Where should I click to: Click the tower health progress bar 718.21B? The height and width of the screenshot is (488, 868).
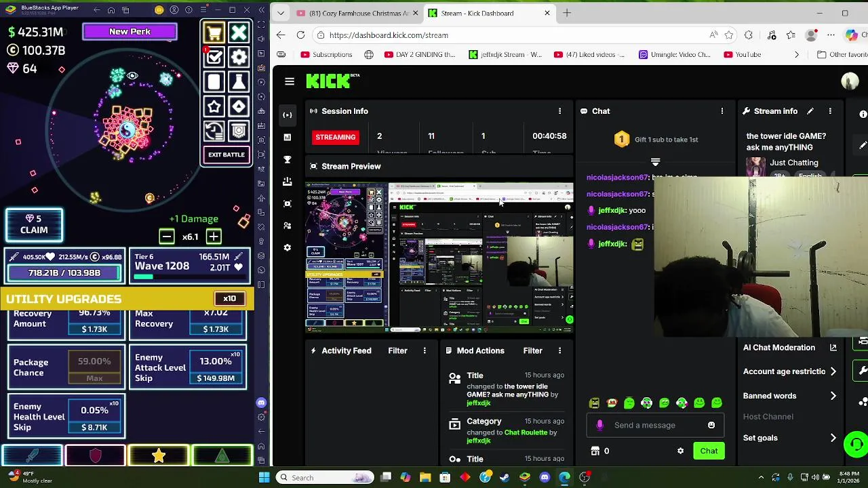[64, 272]
